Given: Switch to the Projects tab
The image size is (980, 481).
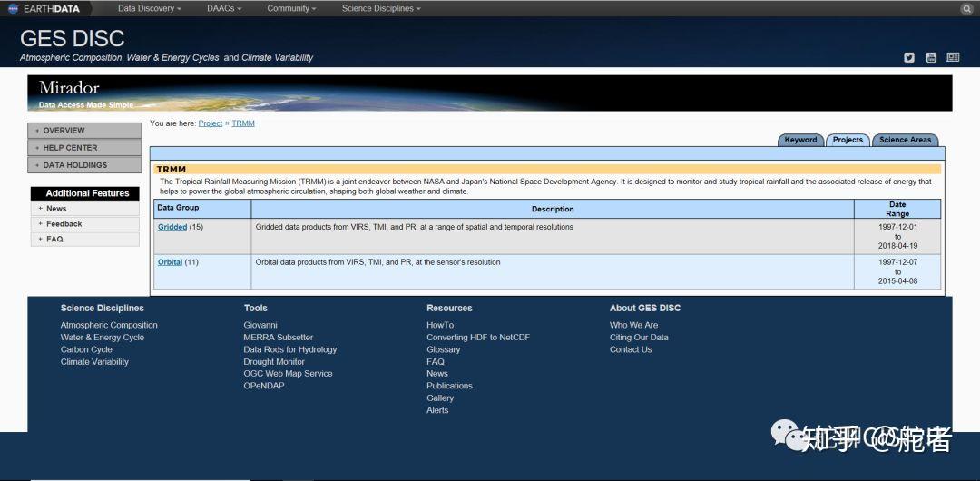Looking at the screenshot, I should [x=848, y=140].
